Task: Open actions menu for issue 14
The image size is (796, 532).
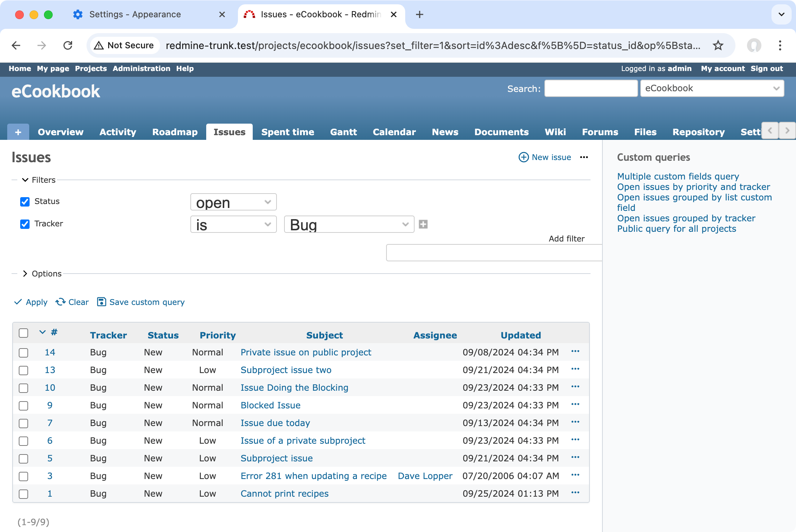Action: click(x=575, y=351)
